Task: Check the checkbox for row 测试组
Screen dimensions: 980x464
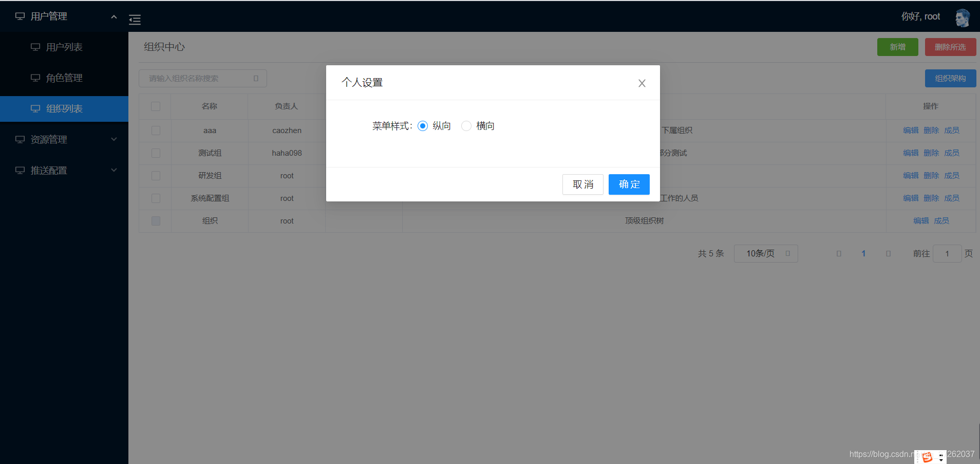Action: (156, 153)
